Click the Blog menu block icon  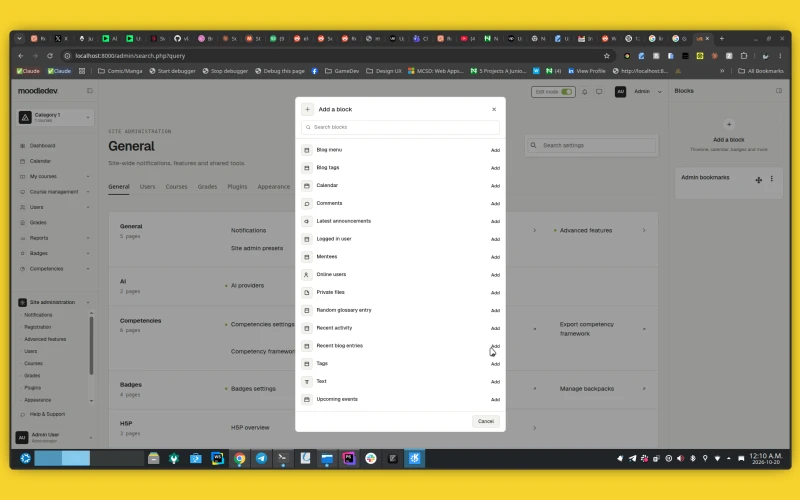coord(307,150)
